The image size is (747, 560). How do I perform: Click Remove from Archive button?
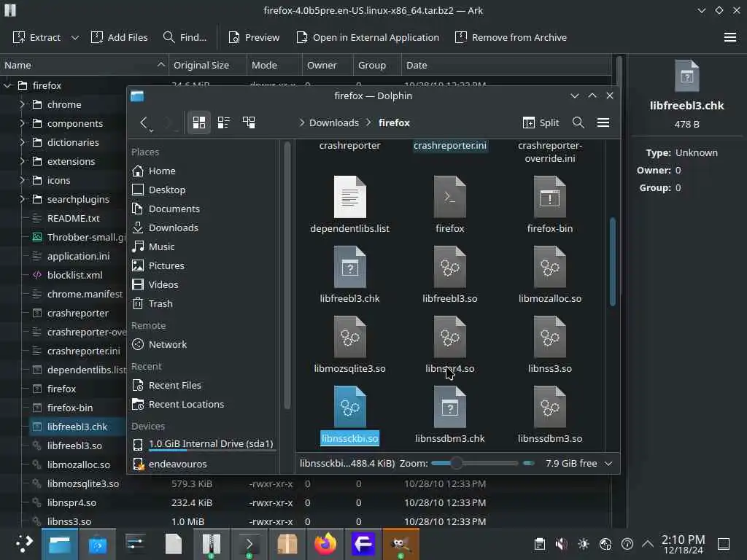[x=511, y=37]
